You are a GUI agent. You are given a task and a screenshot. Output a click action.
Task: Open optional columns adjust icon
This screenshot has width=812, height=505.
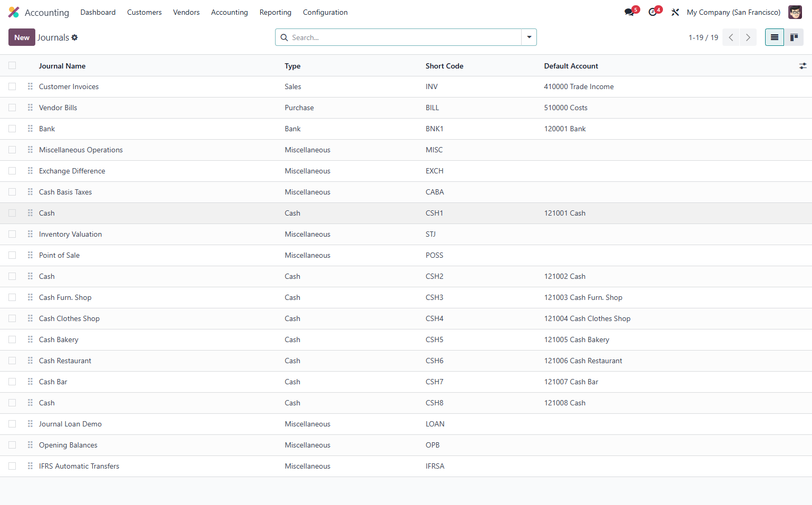click(803, 66)
